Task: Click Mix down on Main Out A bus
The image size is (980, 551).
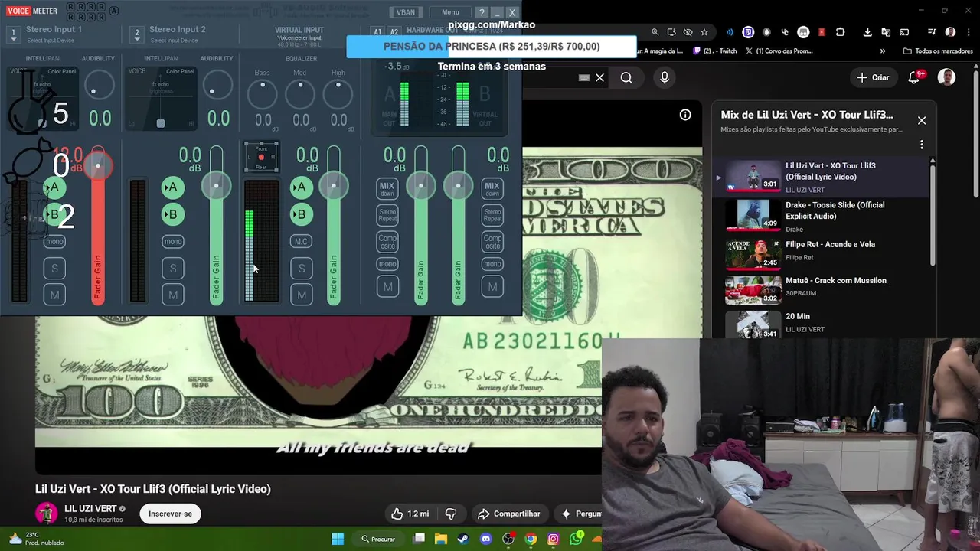Action: [387, 189]
